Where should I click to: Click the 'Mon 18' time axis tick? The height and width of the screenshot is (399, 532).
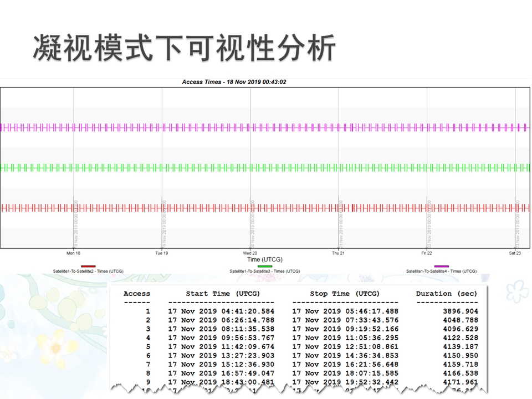click(x=74, y=253)
